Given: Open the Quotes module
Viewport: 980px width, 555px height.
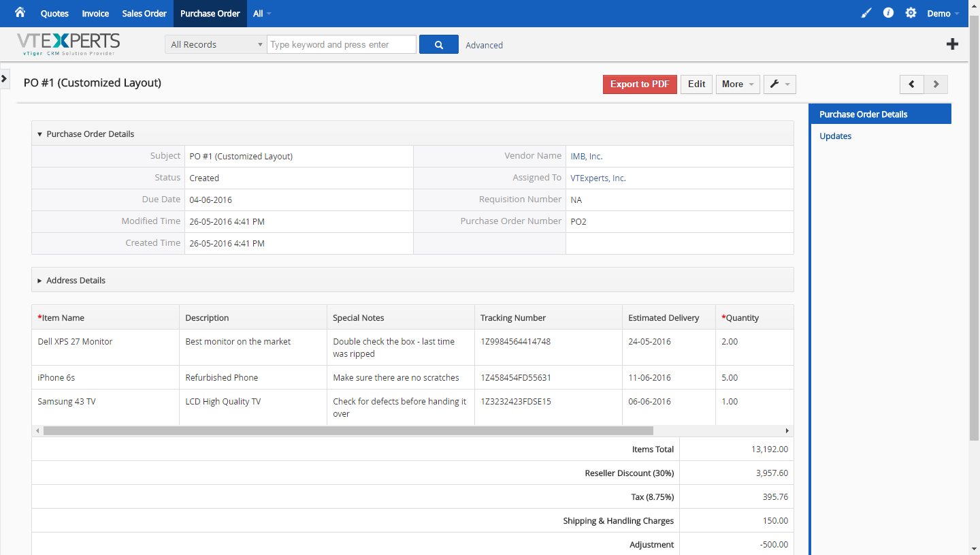Looking at the screenshot, I should pos(54,14).
